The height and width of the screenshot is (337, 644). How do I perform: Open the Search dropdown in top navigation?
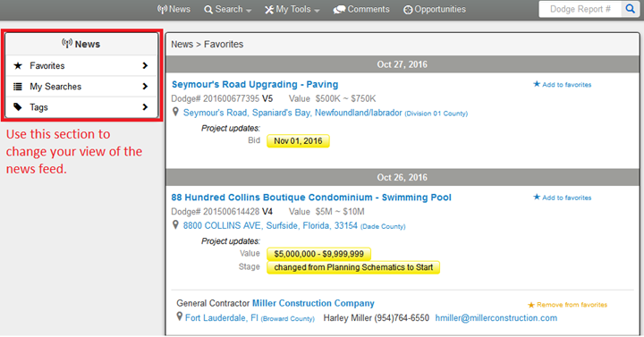pyautogui.click(x=228, y=10)
